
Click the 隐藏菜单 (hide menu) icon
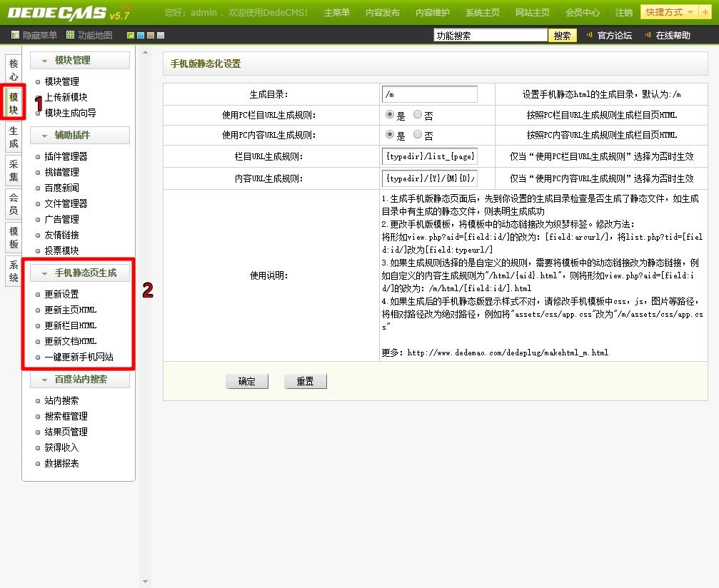(16, 35)
